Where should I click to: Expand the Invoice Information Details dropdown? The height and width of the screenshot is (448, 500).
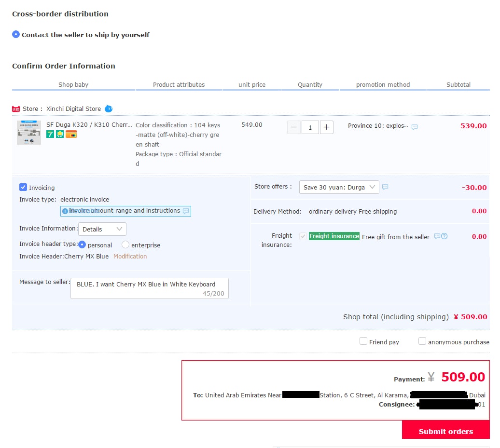coord(102,229)
